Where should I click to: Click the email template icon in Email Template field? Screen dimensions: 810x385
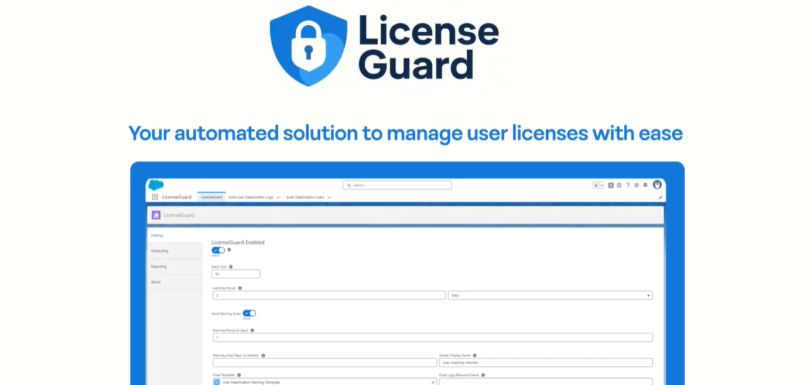pyautogui.click(x=217, y=382)
